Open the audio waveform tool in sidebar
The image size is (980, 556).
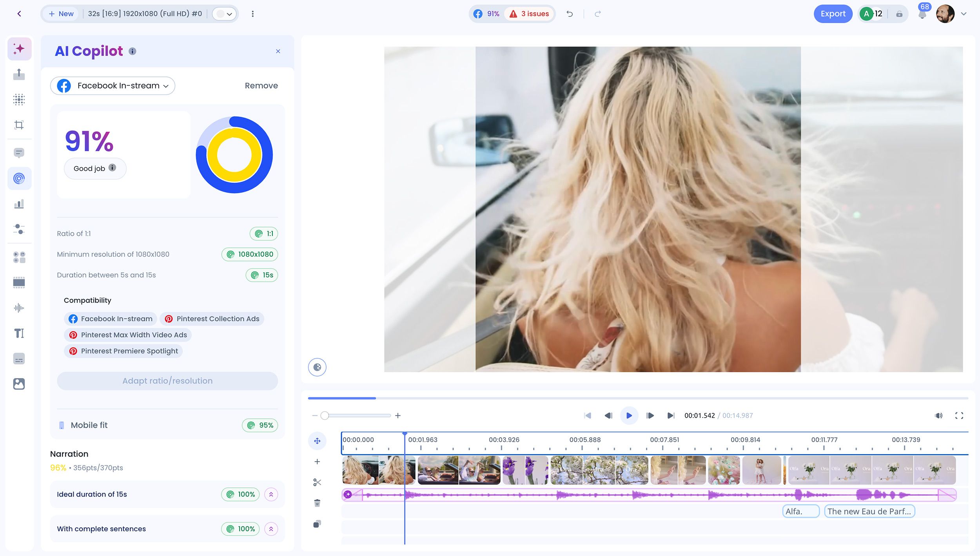pyautogui.click(x=19, y=308)
